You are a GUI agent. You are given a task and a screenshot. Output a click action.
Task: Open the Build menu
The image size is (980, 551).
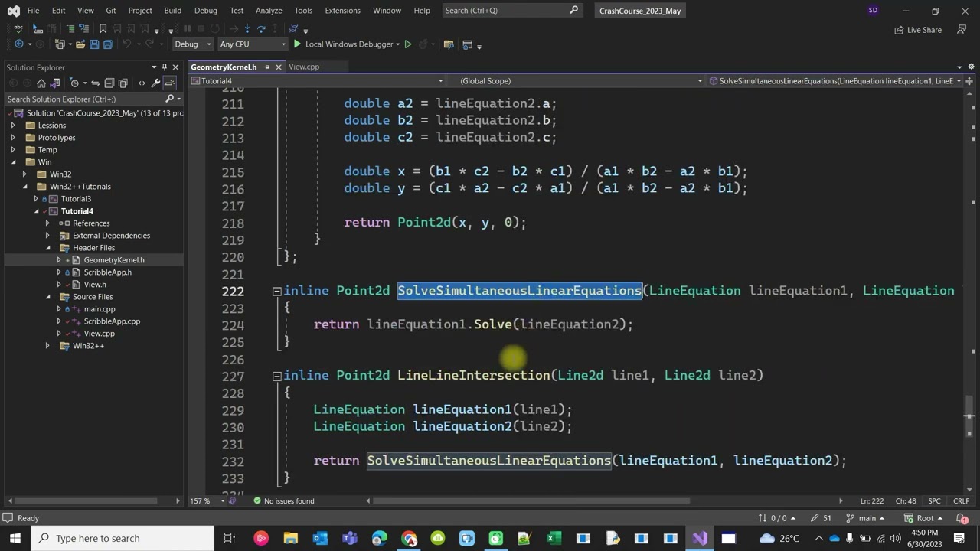pyautogui.click(x=172, y=11)
